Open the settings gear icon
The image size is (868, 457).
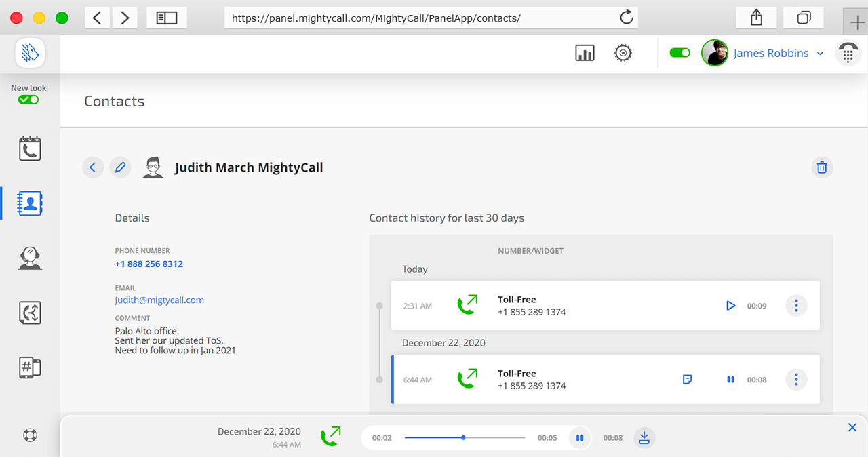point(623,53)
